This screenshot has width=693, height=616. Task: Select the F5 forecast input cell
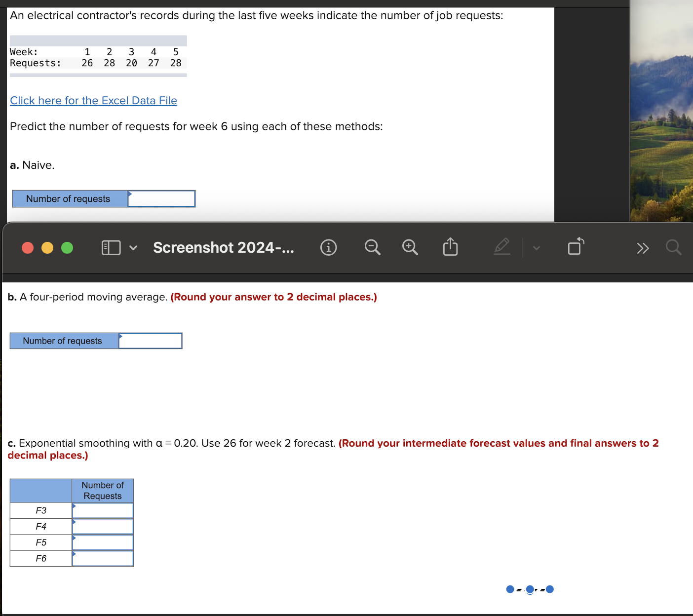click(x=103, y=542)
